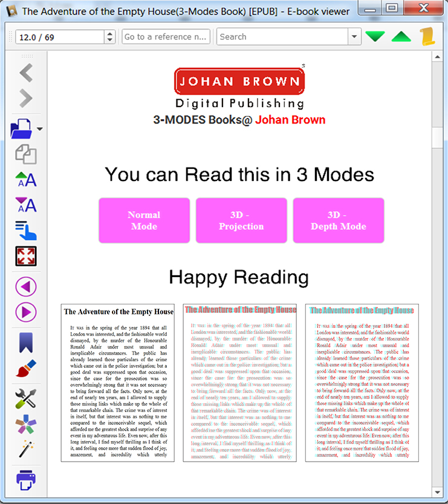Click the Go to a reference field
Image resolution: width=448 pixels, height=504 pixels.
(x=166, y=37)
